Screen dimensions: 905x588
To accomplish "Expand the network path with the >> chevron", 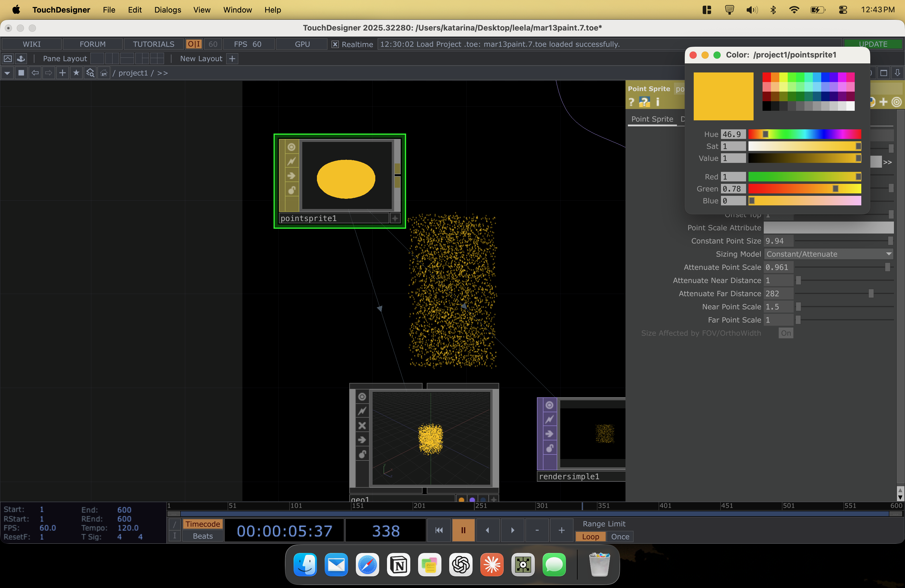I will point(163,73).
